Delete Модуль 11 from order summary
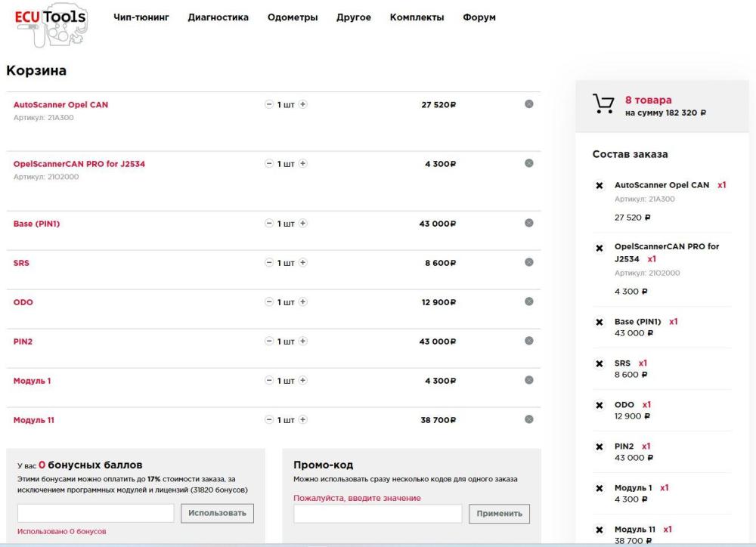Screen dimensions: 756x547 (600, 530)
